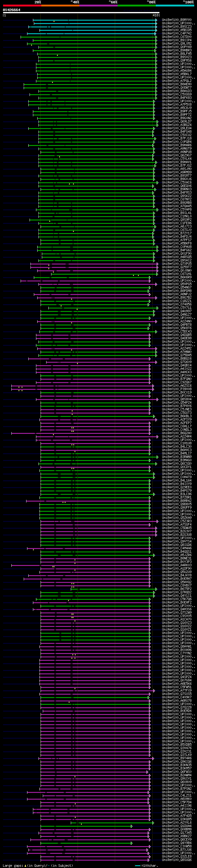Open hit UniRef100_B9MYV0
This screenshot has height=868, width=197.
176,20
